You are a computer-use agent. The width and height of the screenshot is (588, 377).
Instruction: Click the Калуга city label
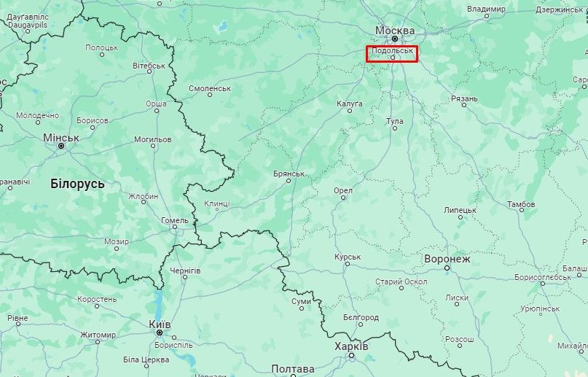[x=350, y=104]
